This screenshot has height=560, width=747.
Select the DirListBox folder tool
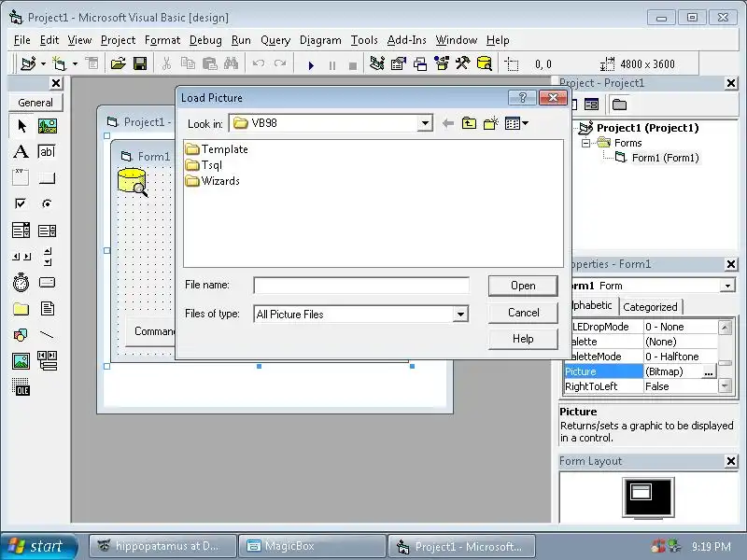21,309
